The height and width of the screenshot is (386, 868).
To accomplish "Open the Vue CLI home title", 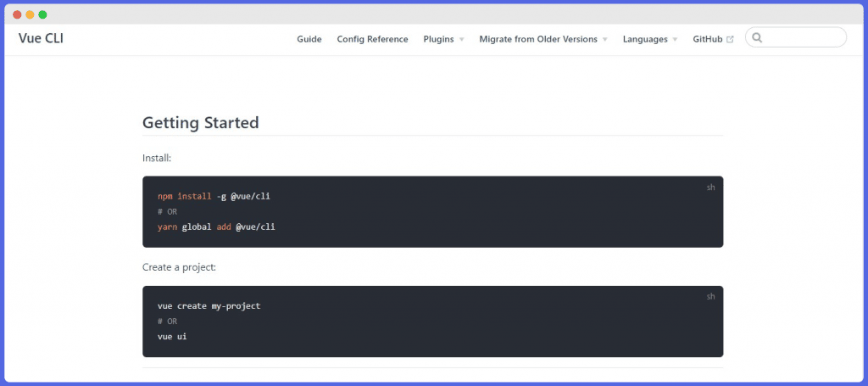I will 41,39.
